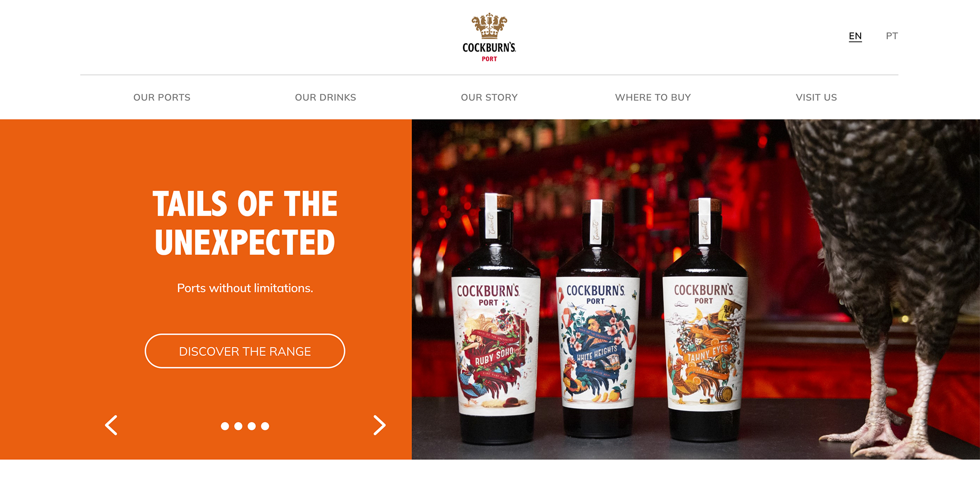Select the first carousel dot
The image size is (980, 486).
click(x=225, y=426)
